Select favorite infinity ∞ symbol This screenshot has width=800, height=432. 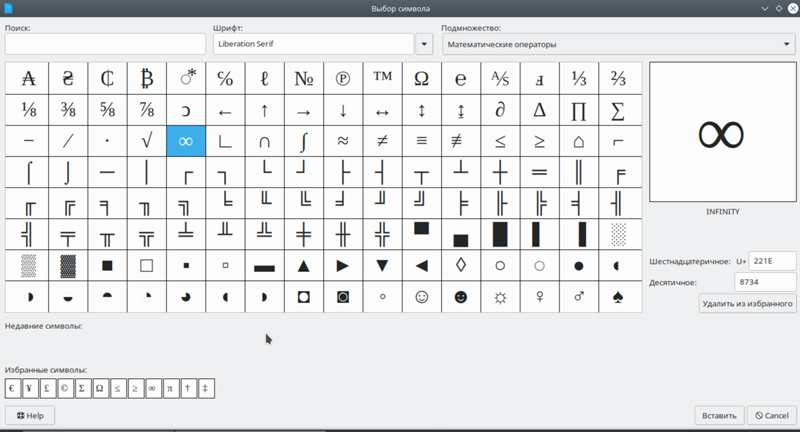pos(153,389)
